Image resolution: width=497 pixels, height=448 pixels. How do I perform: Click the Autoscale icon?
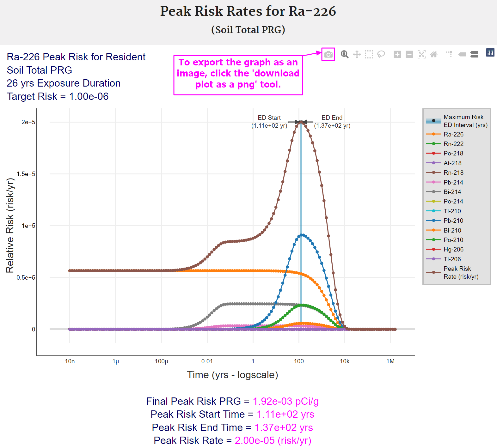coord(421,54)
